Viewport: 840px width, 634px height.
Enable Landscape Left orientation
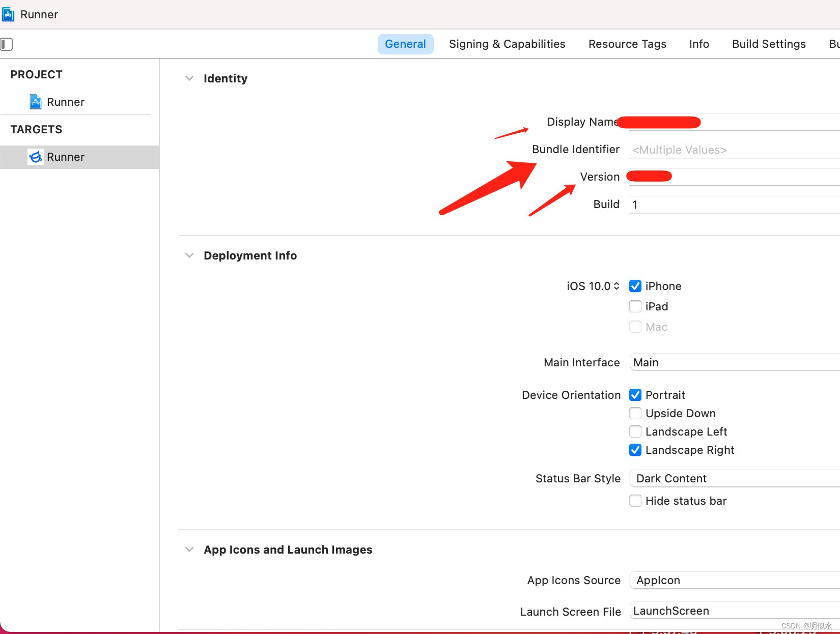(x=635, y=431)
